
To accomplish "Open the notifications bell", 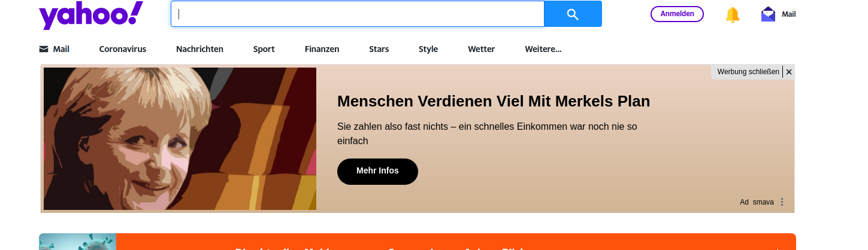I will [x=732, y=14].
